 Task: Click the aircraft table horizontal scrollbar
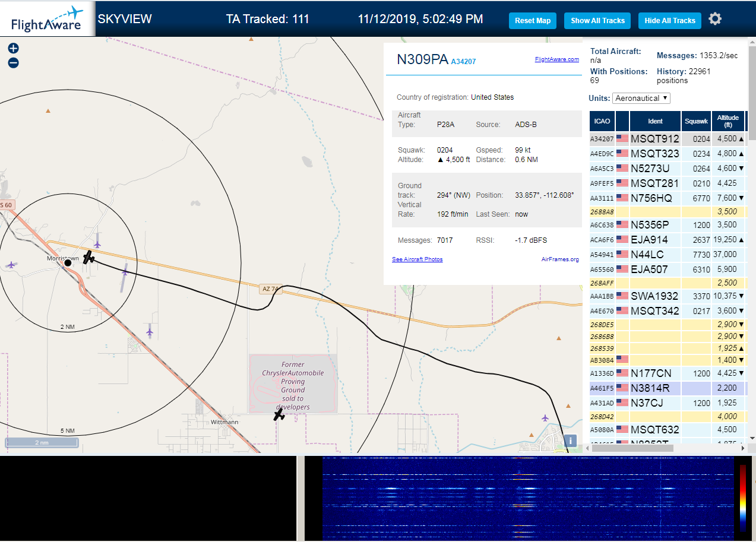pyautogui.click(x=633, y=448)
